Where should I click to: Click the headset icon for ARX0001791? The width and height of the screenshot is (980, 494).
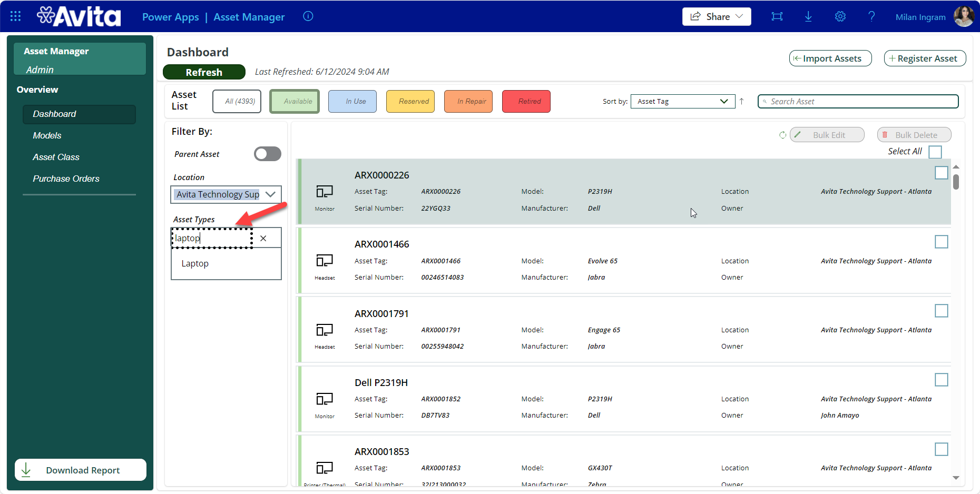[325, 330]
